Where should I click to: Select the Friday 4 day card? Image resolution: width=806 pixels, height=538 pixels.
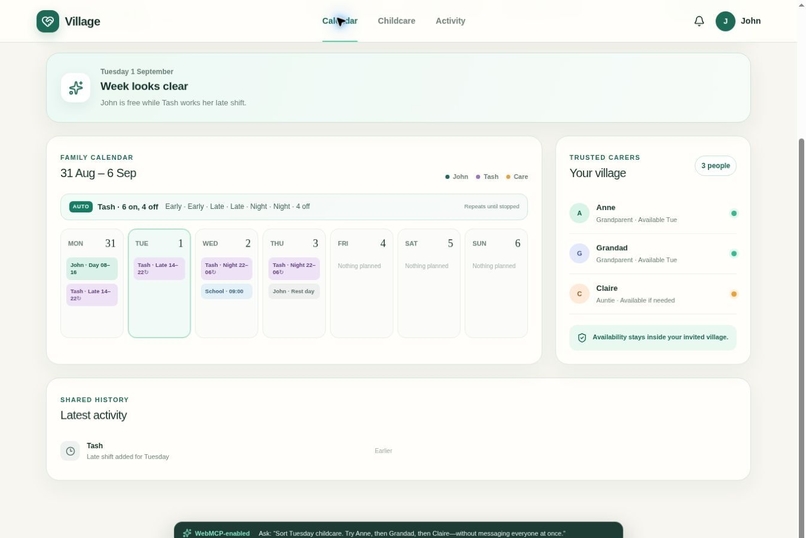pyautogui.click(x=361, y=283)
